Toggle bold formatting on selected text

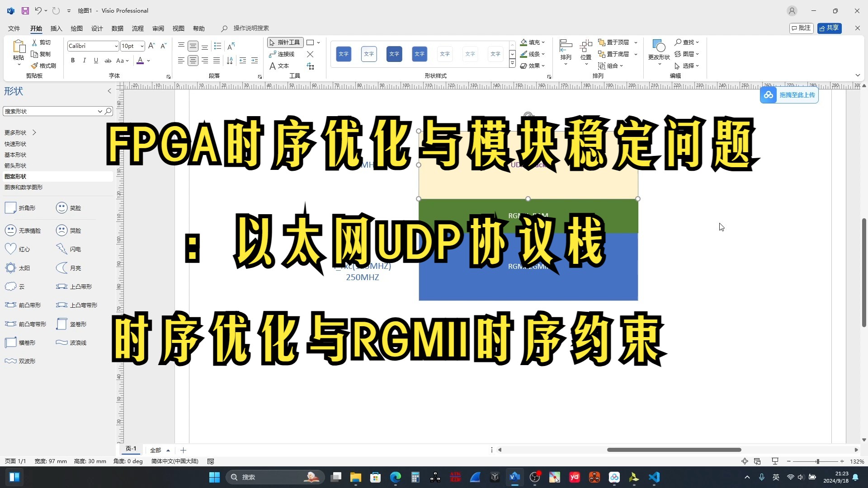click(72, 60)
